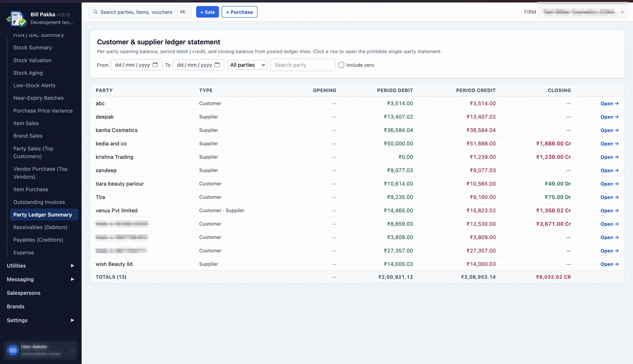The height and width of the screenshot is (364, 633).
Task: Tick the Include zero checkbox
Action: click(x=341, y=65)
